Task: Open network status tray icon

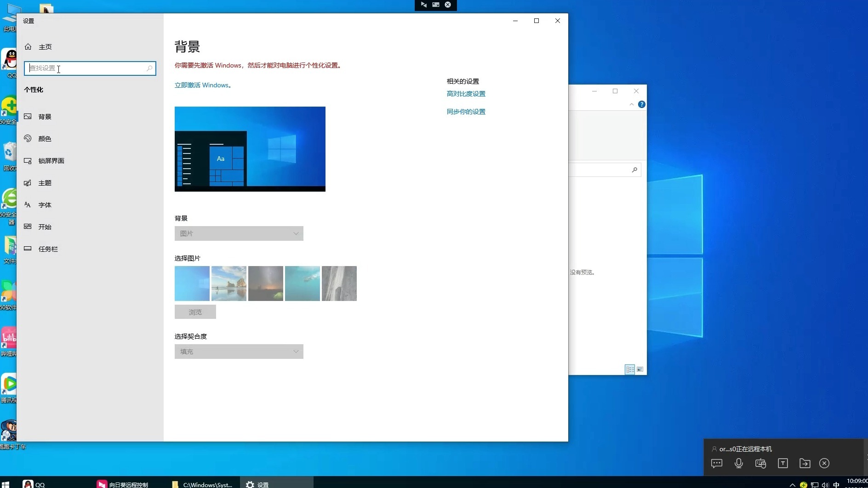Action: pos(815,485)
